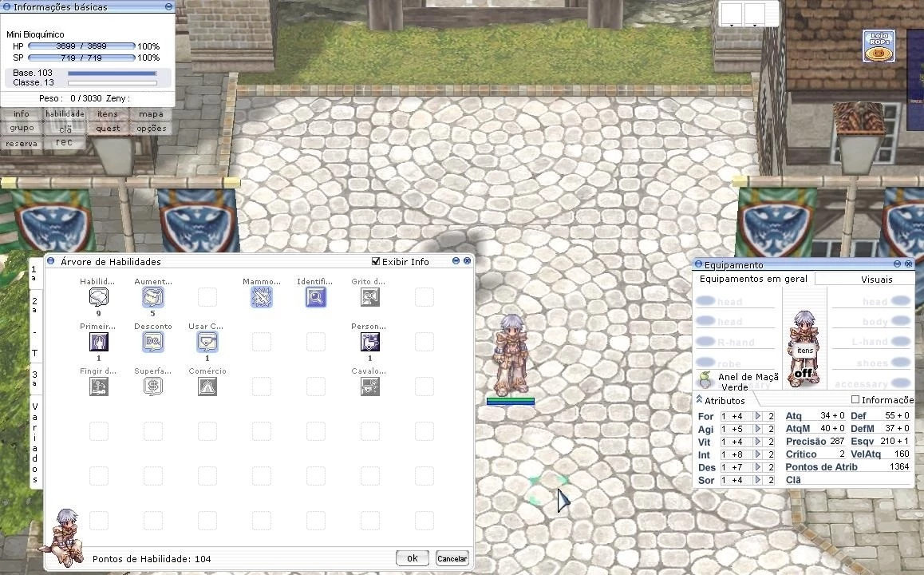Viewport: 924px width, 575px height.
Task: Open the mapa button
Action: [151, 114]
